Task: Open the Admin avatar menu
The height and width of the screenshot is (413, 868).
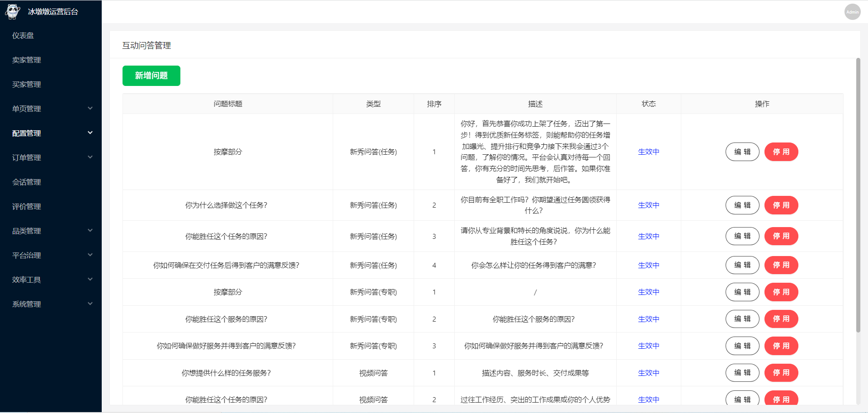Action: pos(852,12)
